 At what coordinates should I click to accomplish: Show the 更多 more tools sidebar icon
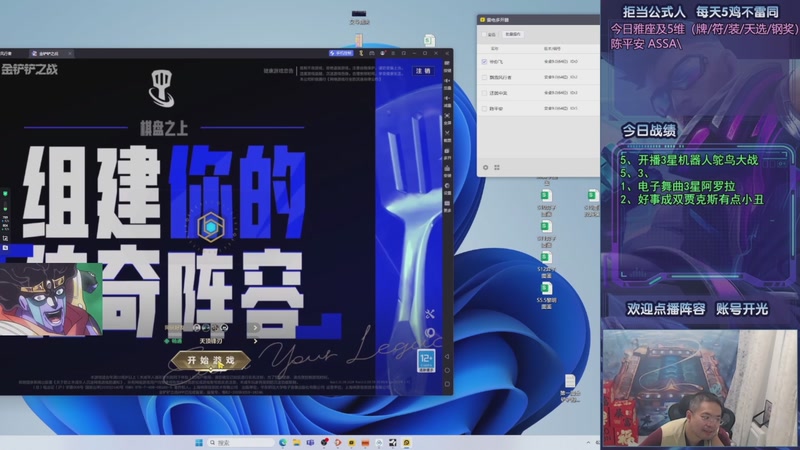(447, 206)
